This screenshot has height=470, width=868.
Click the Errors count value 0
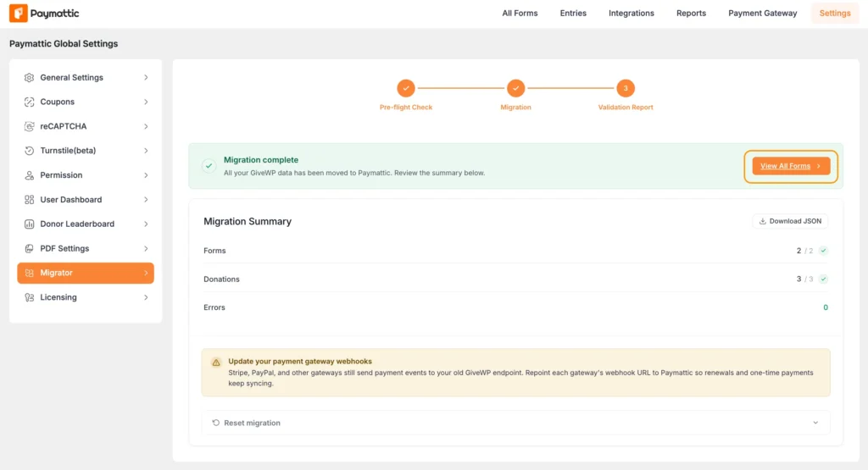pyautogui.click(x=826, y=307)
